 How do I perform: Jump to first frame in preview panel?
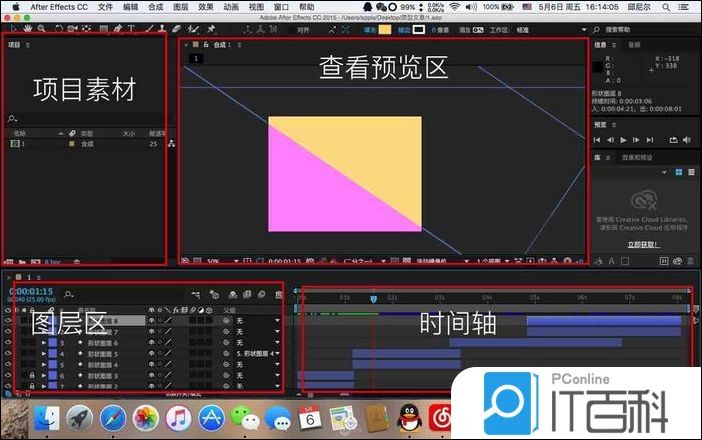(x=597, y=140)
